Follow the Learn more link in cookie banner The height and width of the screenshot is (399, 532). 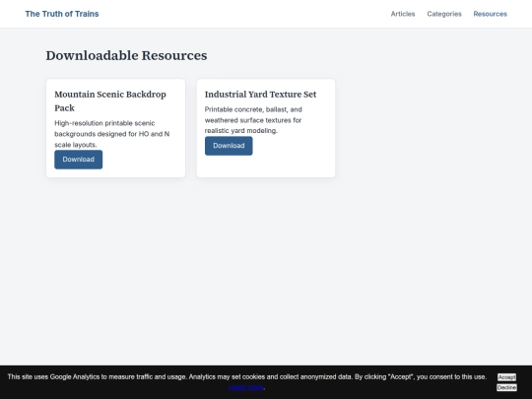coord(246,387)
